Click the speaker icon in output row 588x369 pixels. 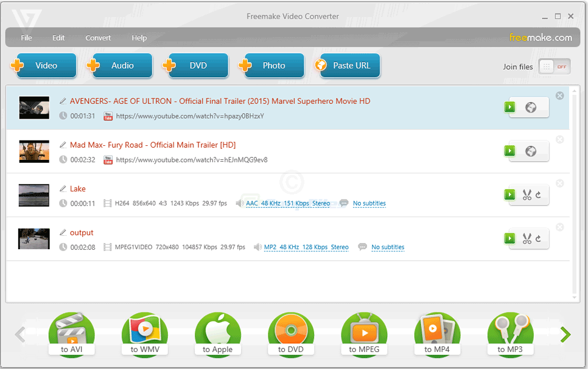[257, 247]
